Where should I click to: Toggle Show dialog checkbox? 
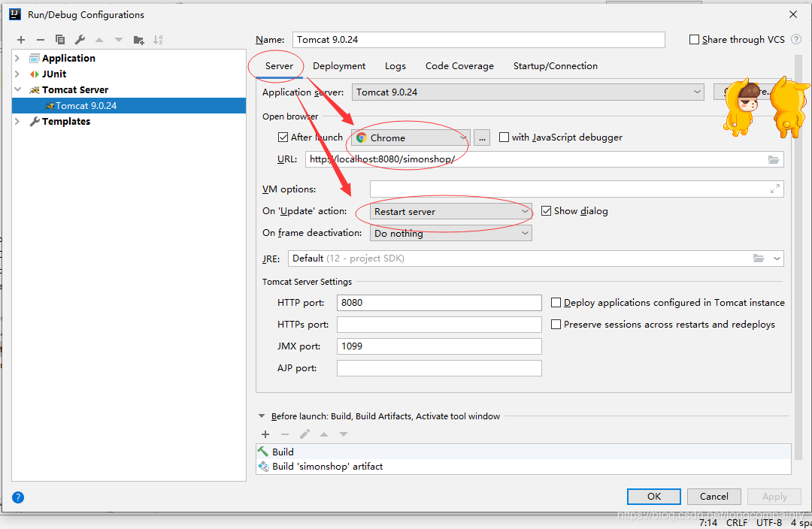546,210
